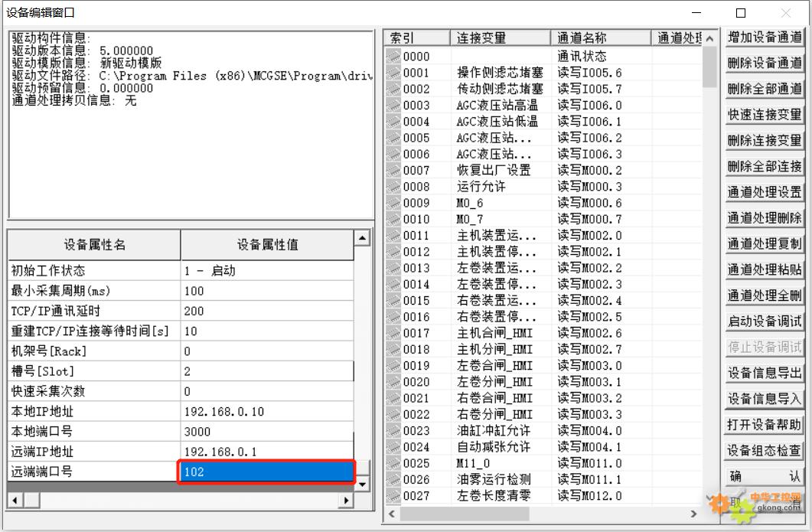Export device info via 设备信息导出
812x532 pixels.
click(764, 373)
